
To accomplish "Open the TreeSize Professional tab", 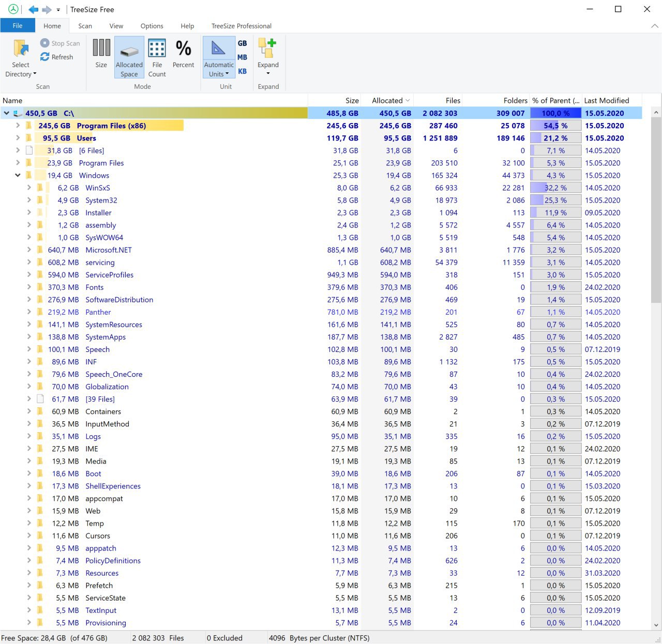I will tap(242, 26).
